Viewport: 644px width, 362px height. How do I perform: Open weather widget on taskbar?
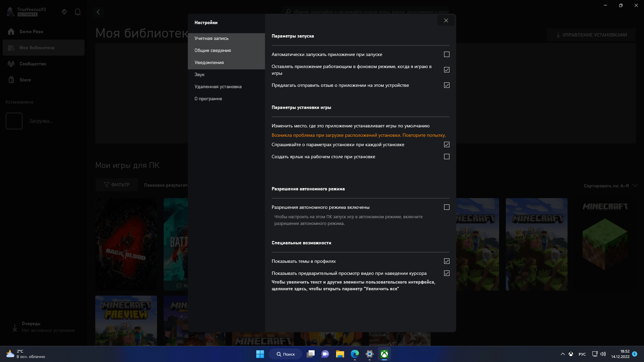25,354
